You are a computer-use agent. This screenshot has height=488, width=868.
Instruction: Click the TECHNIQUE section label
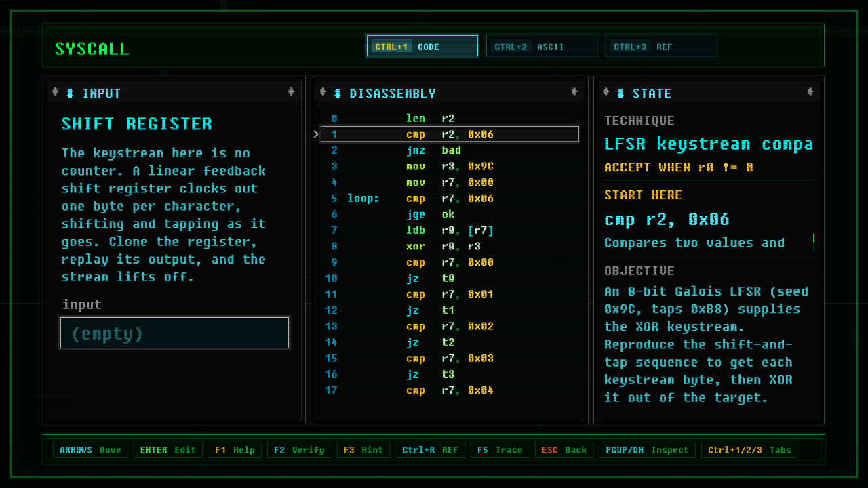point(639,121)
